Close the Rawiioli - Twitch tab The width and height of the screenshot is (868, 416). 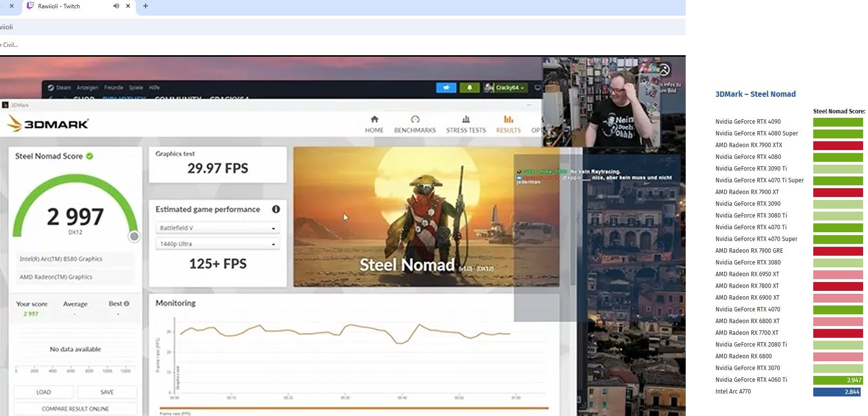[128, 6]
